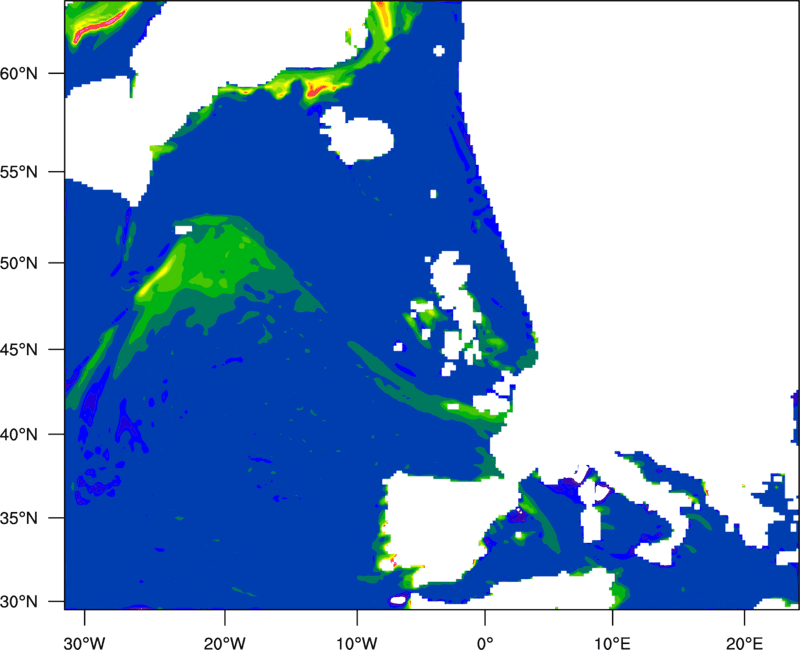Click the 35°N latitude label

[x=19, y=518]
